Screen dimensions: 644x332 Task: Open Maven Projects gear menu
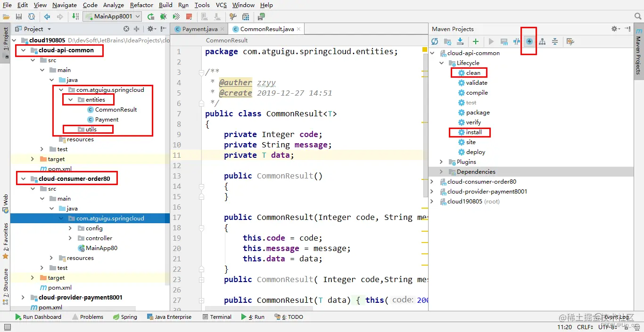coord(615,29)
